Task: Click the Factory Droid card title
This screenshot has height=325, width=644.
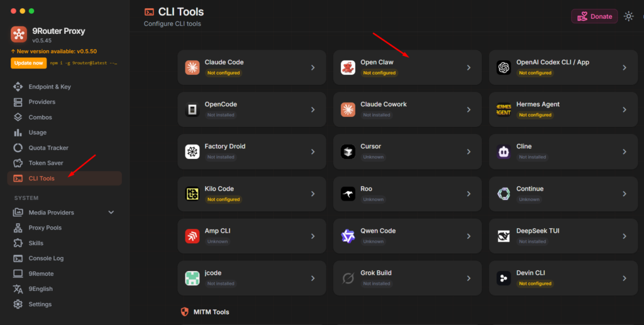Action: pyautogui.click(x=225, y=146)
